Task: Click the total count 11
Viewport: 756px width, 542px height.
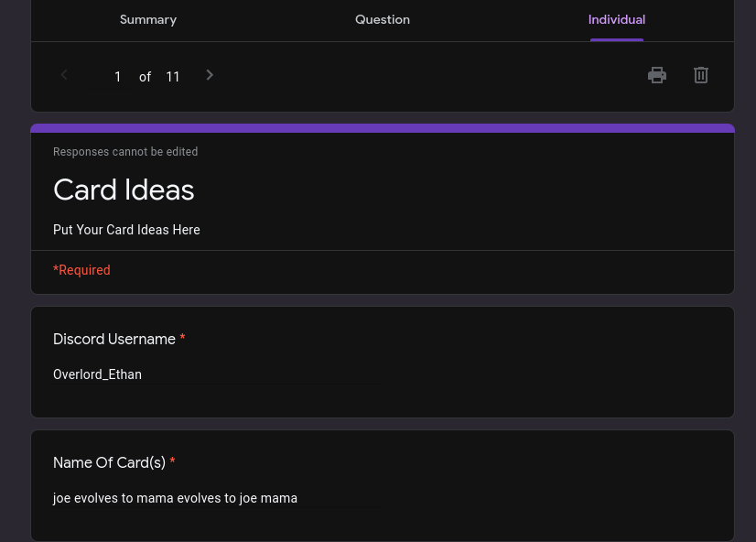Action: (x=173, y=77)
